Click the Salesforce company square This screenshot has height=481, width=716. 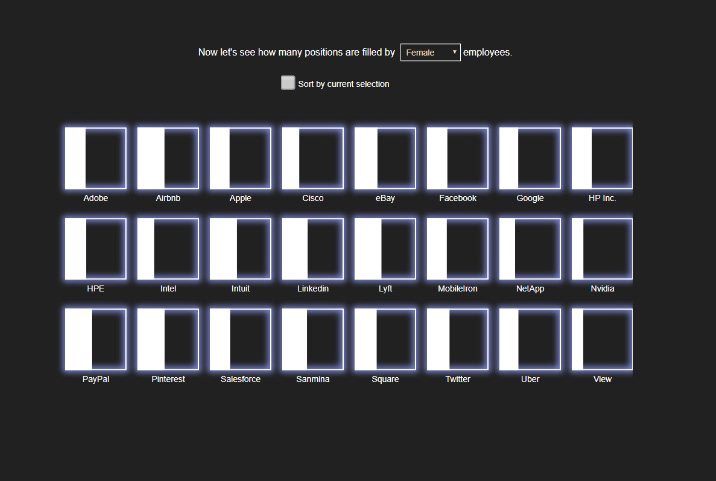pos(240,339)
